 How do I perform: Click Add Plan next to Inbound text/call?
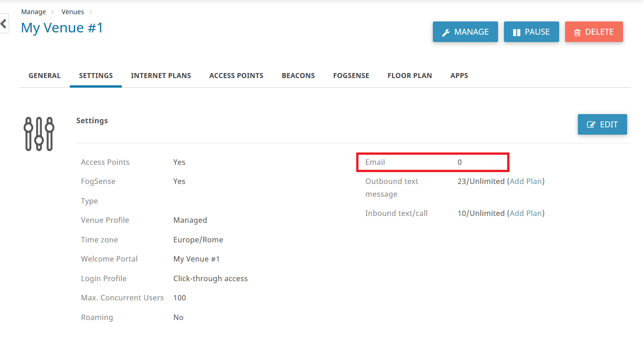[526, 213]
